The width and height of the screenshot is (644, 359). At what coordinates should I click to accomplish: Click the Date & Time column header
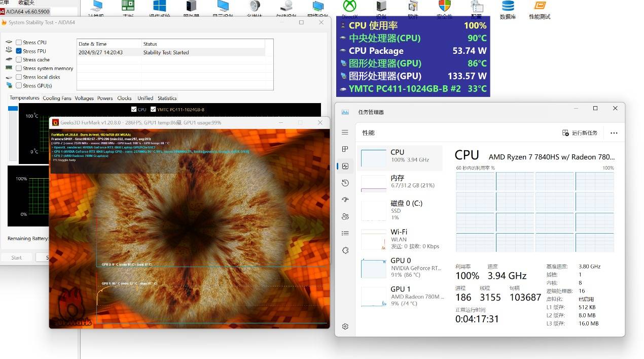[x=109, y=44]
